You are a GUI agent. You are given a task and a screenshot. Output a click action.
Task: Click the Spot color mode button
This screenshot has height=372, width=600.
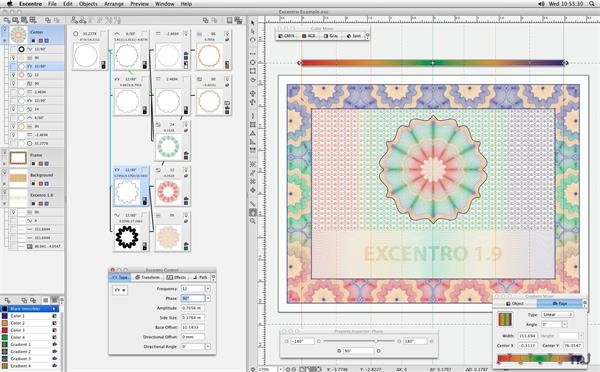point(354,36)
